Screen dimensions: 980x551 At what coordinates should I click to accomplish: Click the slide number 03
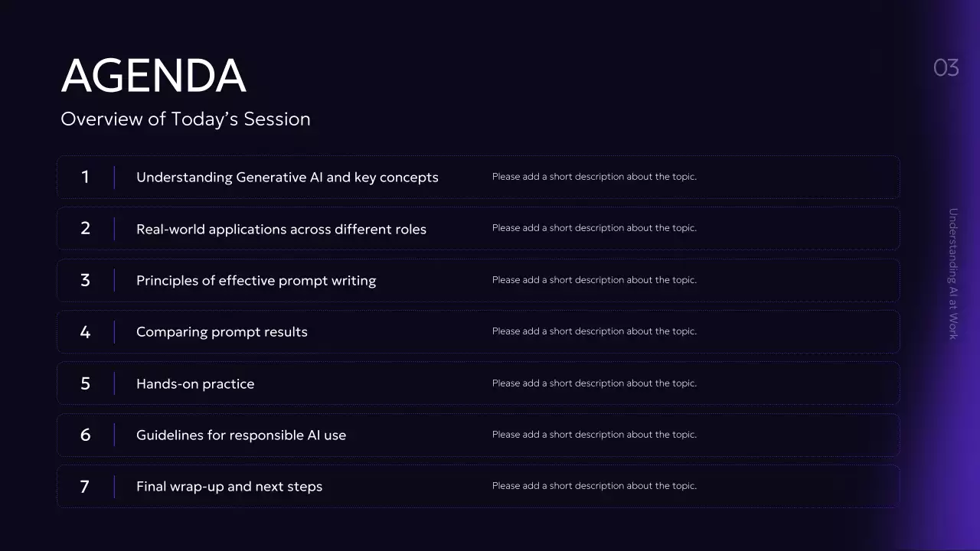pyautogui.click(x=946, y=68)
